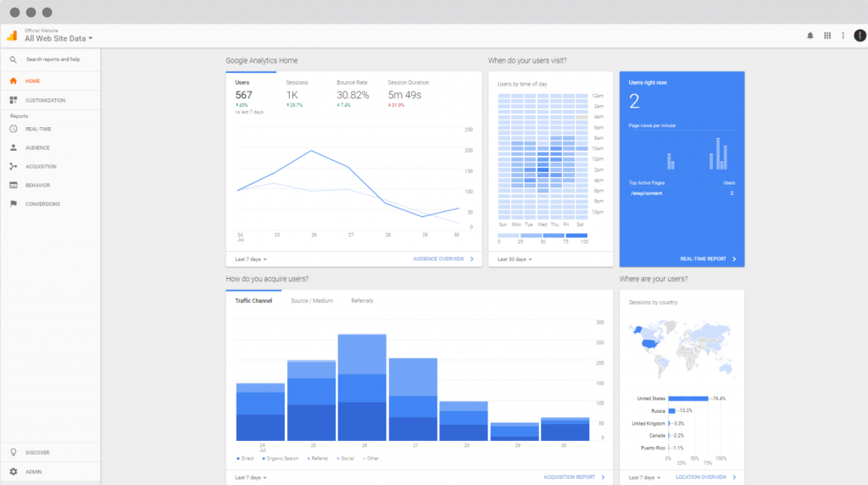The width and height of the screenshot is (868, 485).
Task: Click the /step/content active page row
Action: [682, 193]
